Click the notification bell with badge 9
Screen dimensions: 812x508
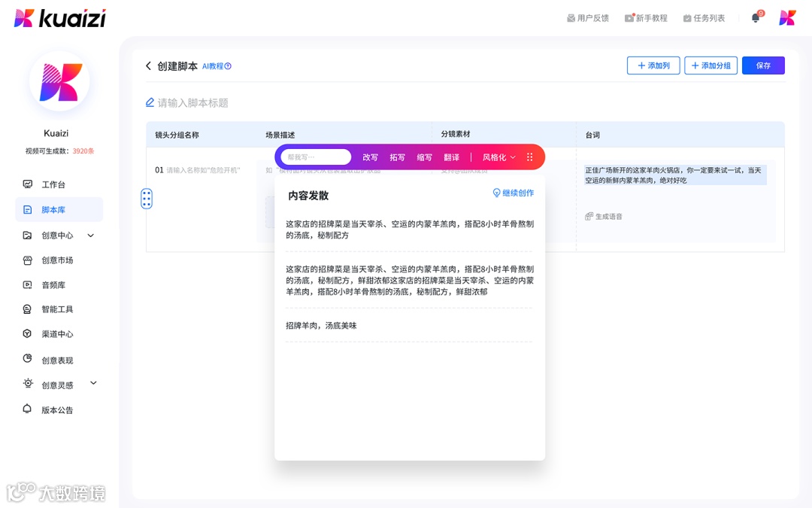[755, 17]
